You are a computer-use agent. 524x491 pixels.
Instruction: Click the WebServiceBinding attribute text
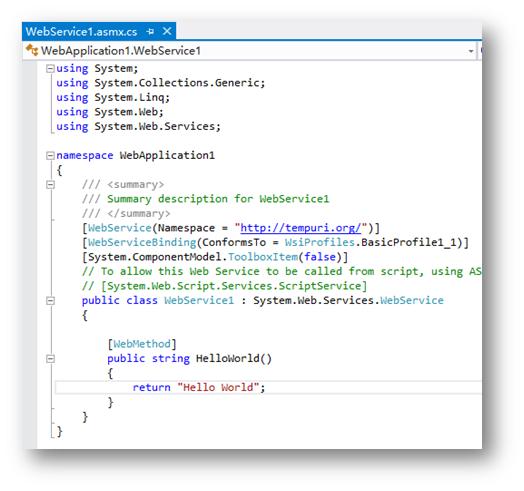click(x=142, y=242)
